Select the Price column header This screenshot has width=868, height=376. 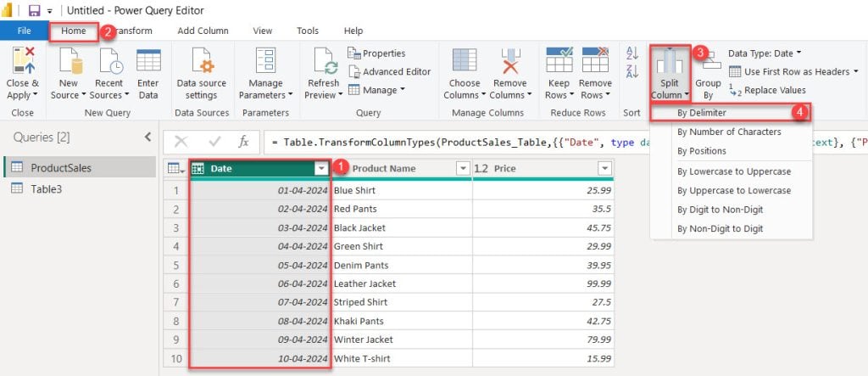(543, 169)
